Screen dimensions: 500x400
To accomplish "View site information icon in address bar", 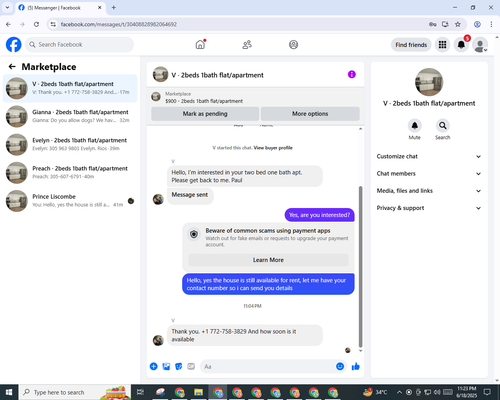I will point(53,24).
